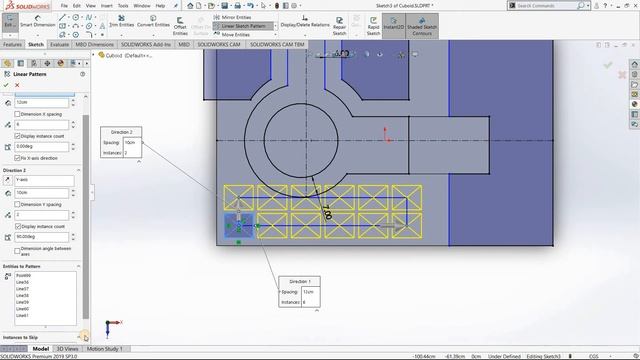Click the Save icon in the top toolbar
Screen dimensions: 640x360
[x=224, y=6]
